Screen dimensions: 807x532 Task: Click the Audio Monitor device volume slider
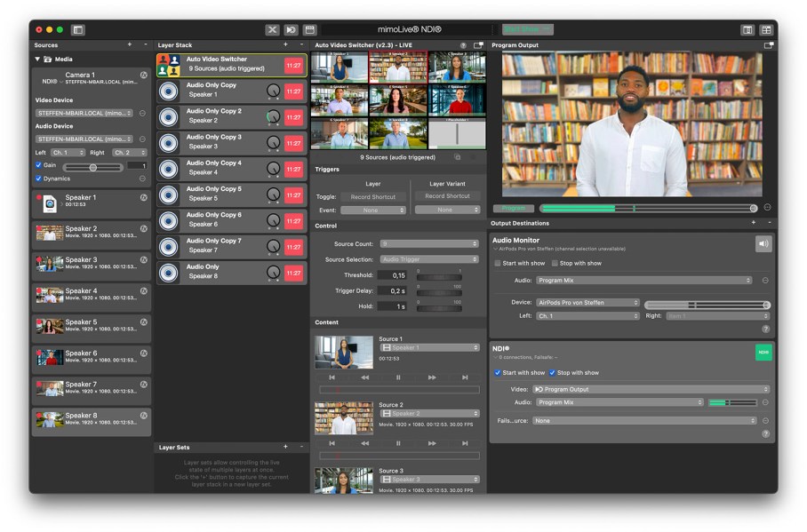707,306
